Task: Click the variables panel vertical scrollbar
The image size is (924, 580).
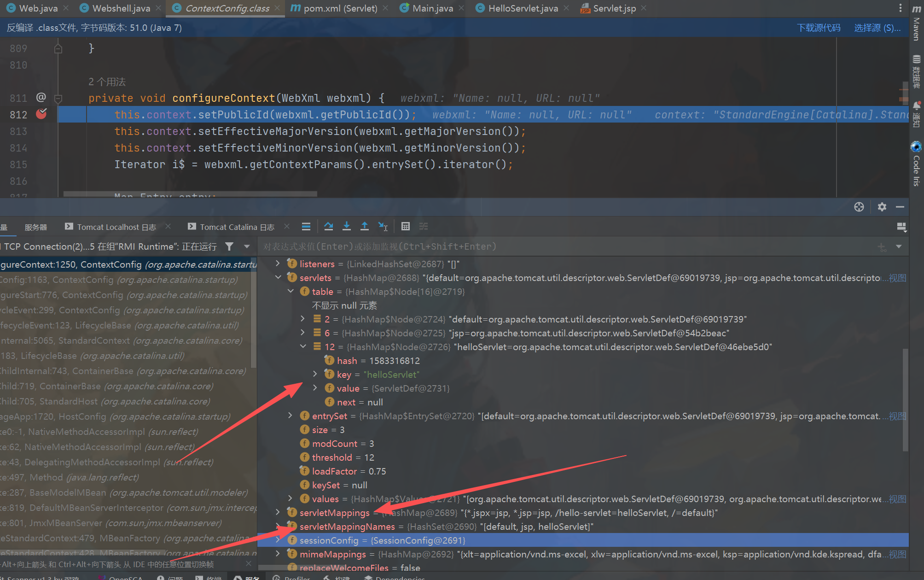Action: coord(905,399)
